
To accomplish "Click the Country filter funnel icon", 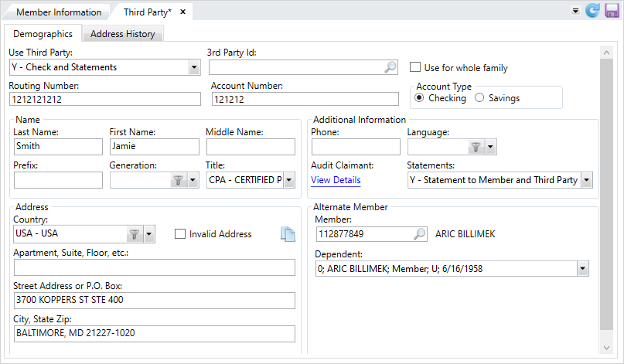I will 135,234.
